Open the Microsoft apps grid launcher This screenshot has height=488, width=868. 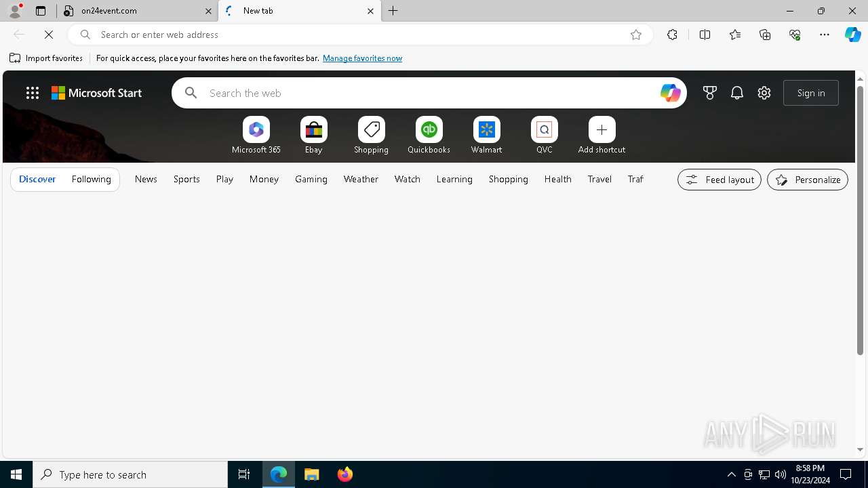click(33, 93)
